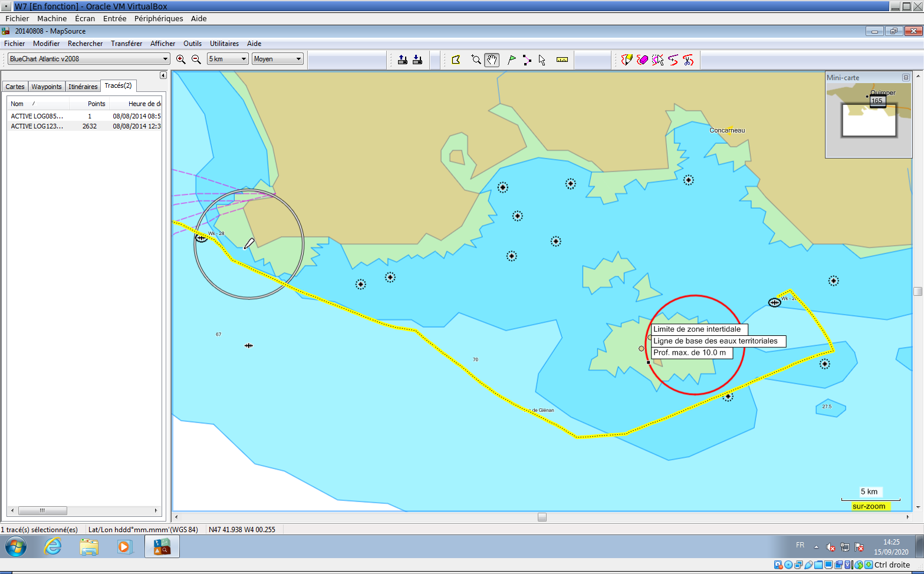This screenshot has width=924, height=574.
Task: Open the Rechercher menu
Action: point(85,44)
